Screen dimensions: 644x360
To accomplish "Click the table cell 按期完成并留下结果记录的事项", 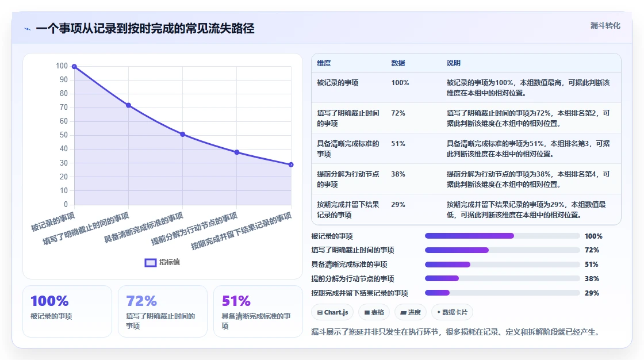I will (348, 209).
